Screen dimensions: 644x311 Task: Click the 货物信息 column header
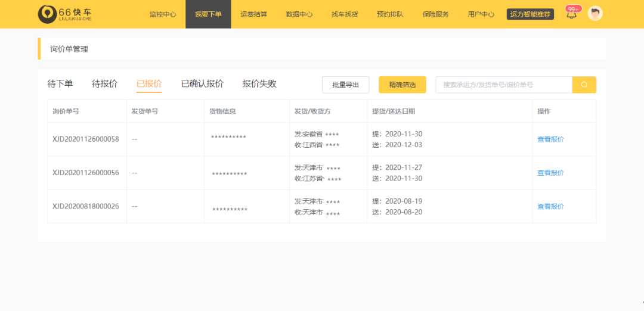(222, 111)
